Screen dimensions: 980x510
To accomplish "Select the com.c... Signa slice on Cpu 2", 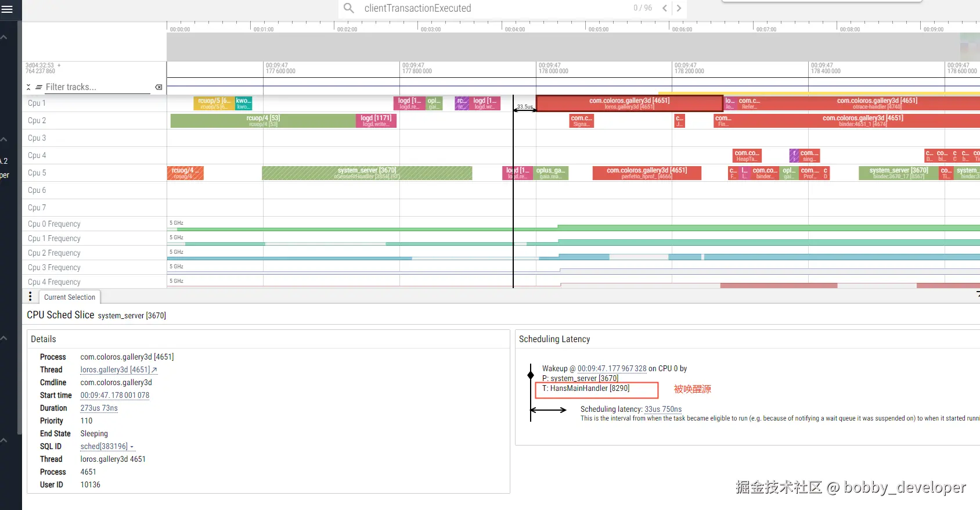I will [x=581, y=121].
